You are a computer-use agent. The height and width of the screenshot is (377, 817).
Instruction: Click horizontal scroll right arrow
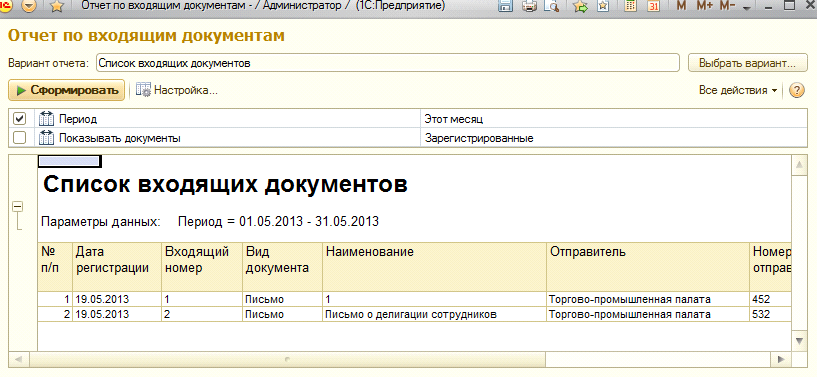(781, 359)
